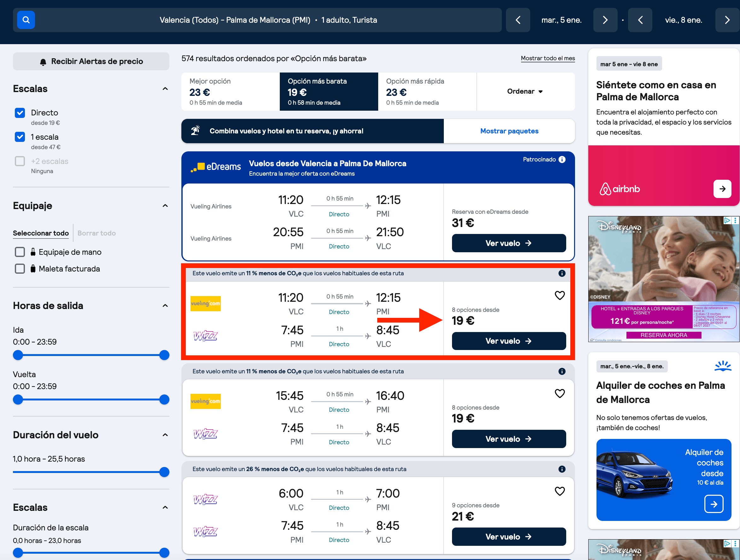This screenshot has height=560, width=740.
Task: Click the AdChoices icon on Disneyland ad
Action: click(727, 220)
